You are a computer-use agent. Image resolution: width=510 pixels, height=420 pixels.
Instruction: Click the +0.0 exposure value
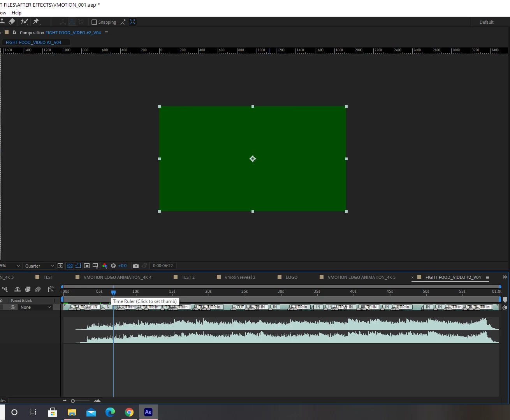click(x=122, y=266)
